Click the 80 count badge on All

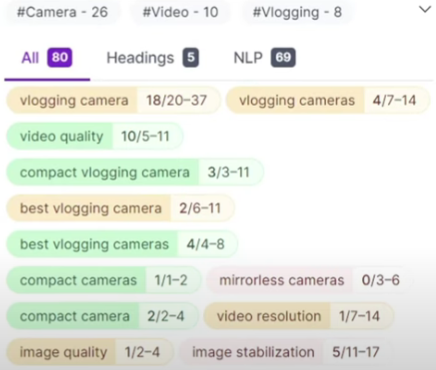pos(60,58)
